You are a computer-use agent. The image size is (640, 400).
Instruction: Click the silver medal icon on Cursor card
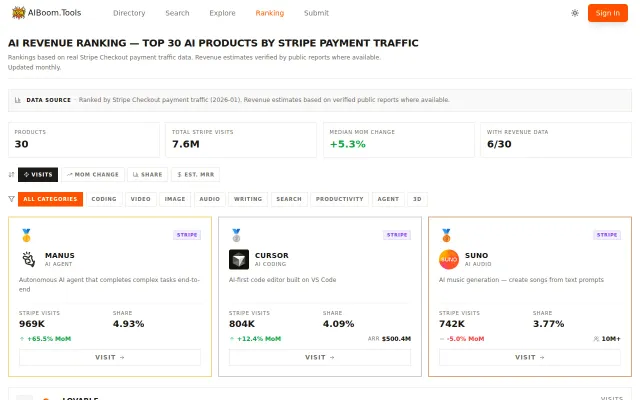(x=236, y=235)
